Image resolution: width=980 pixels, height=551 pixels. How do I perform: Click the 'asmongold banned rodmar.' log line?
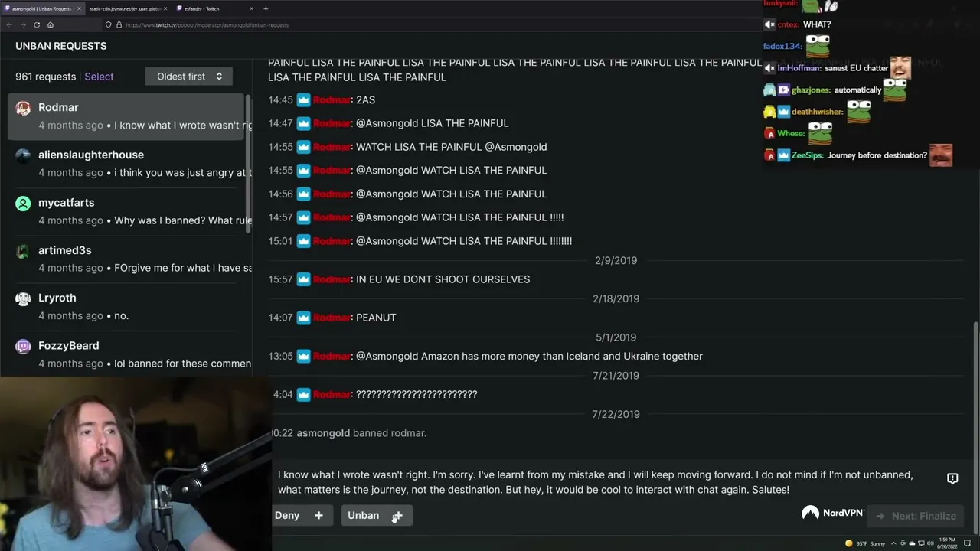[361, 433]
